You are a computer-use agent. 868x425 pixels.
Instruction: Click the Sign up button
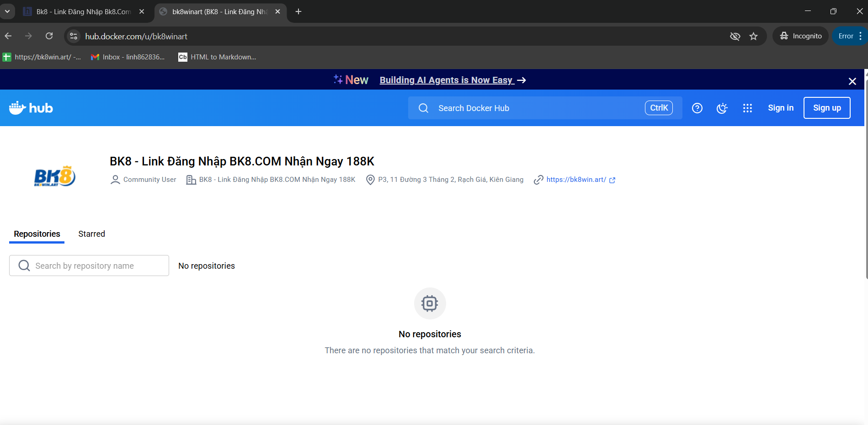[x=826, y=108]
